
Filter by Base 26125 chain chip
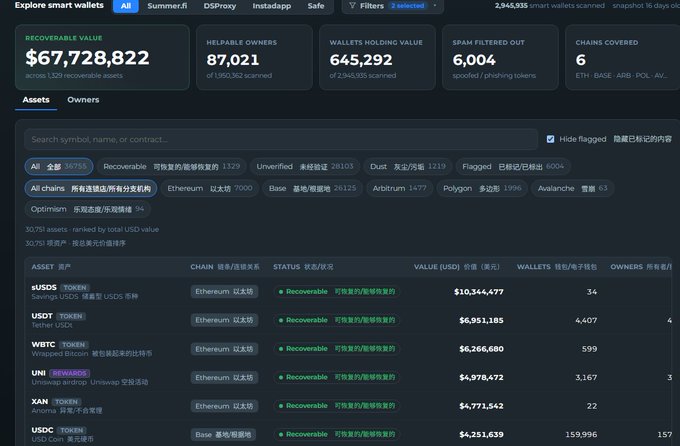coord(312,188)
